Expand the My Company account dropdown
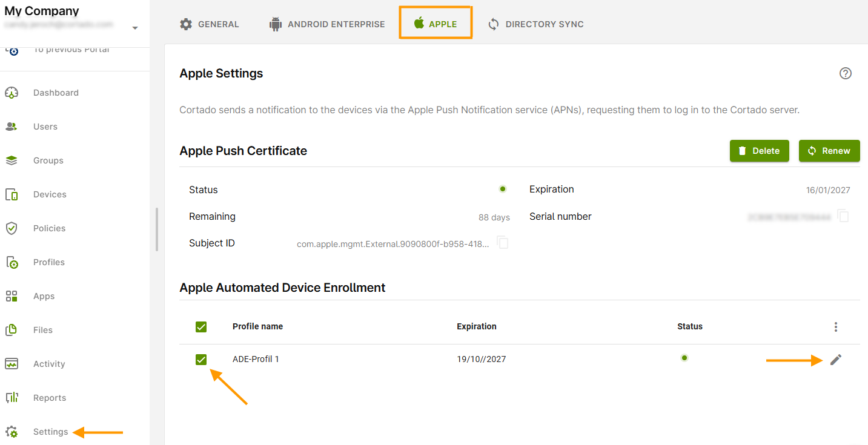The image size is (868, 445). click(x=135, y=28)
